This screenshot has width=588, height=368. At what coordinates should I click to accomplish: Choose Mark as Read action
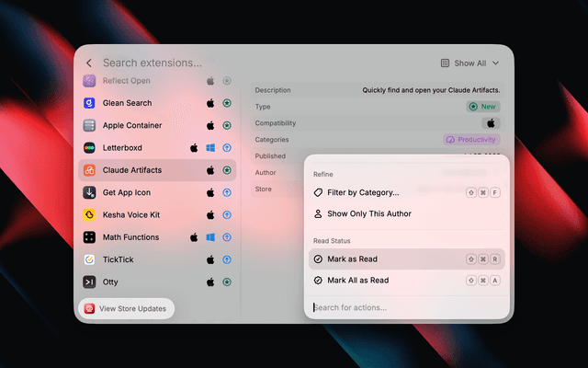coord(406,259)
